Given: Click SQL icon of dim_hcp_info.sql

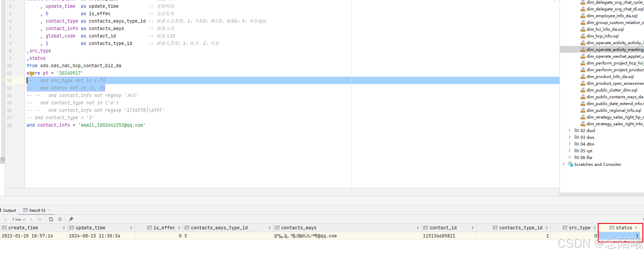Looking at the screenshot, I should [583, 36].
